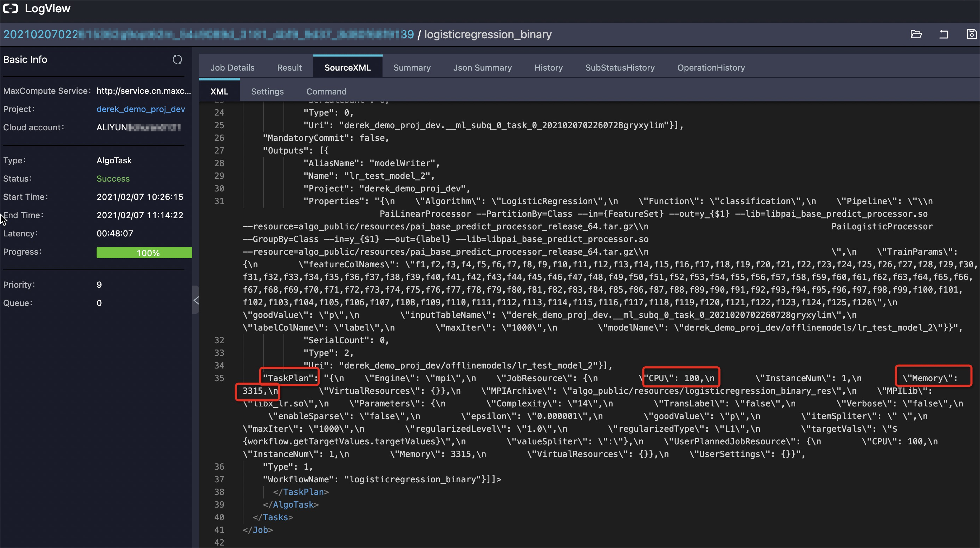Open the Settings sub-tab

(267, 91)
